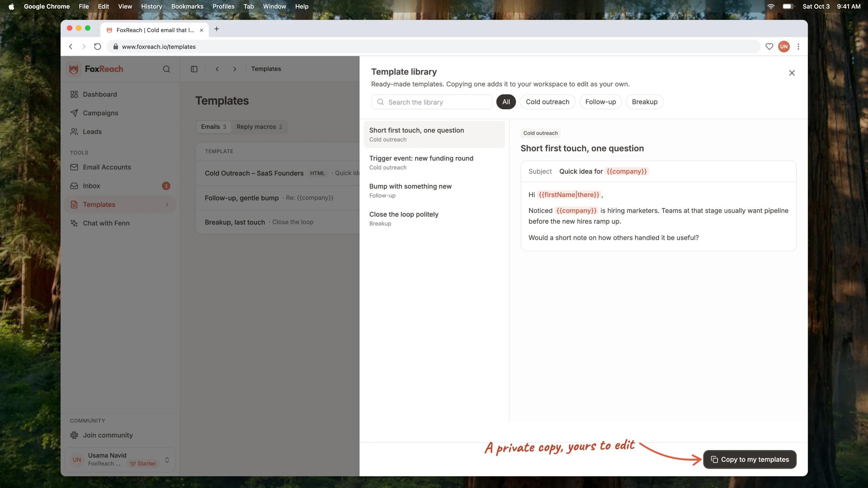This screenshot has height=488, width=868.
Task: Click the browser back arrow
Action: [71, 46]
